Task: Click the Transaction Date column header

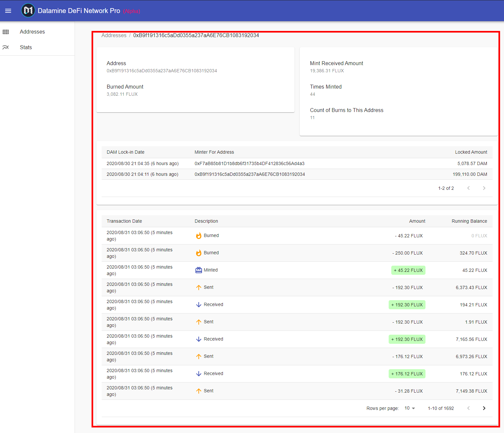Action: 124,221
